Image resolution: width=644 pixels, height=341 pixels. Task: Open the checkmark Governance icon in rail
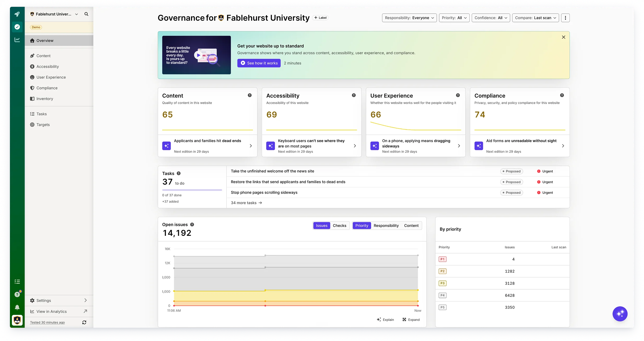[x=17, y=27]
